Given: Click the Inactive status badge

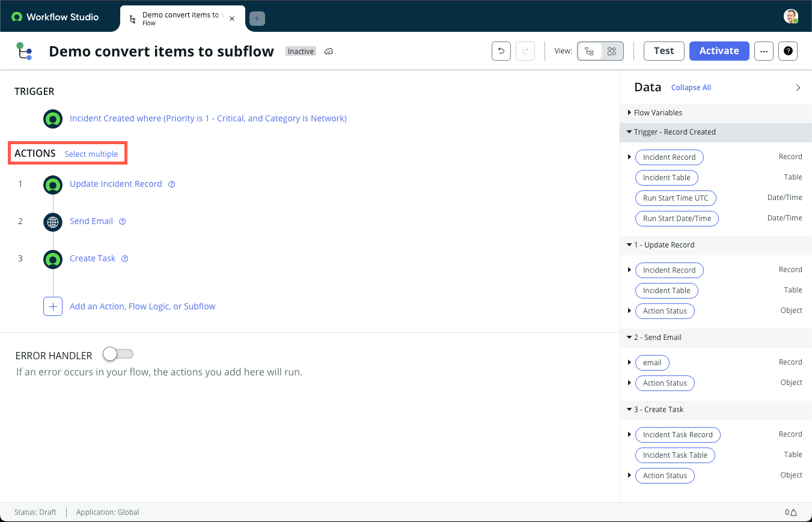Looking at the screenshot, I should tap(301, 52).
